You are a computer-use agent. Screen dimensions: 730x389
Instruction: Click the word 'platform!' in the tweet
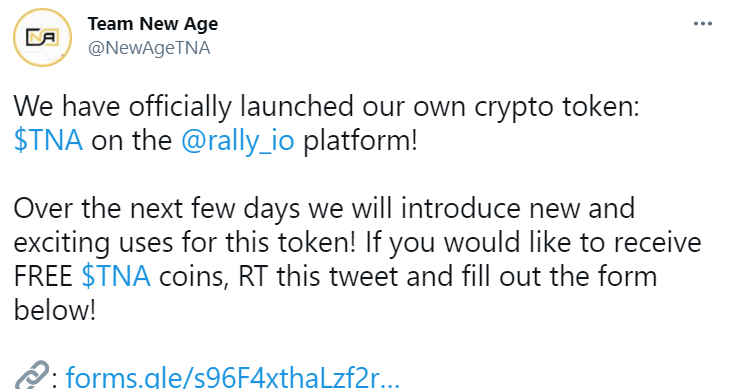click(360, 141)
